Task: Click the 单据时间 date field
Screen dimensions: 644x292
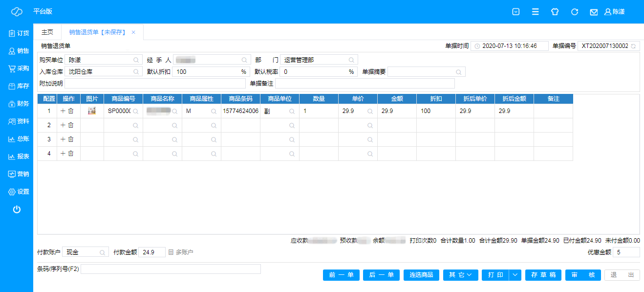Action: 510,46
